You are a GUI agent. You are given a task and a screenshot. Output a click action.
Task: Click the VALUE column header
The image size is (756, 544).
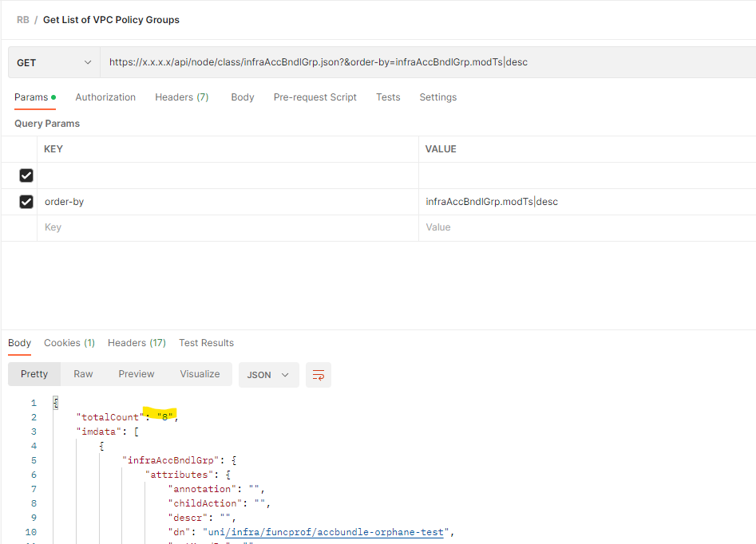tap(441, 149)
